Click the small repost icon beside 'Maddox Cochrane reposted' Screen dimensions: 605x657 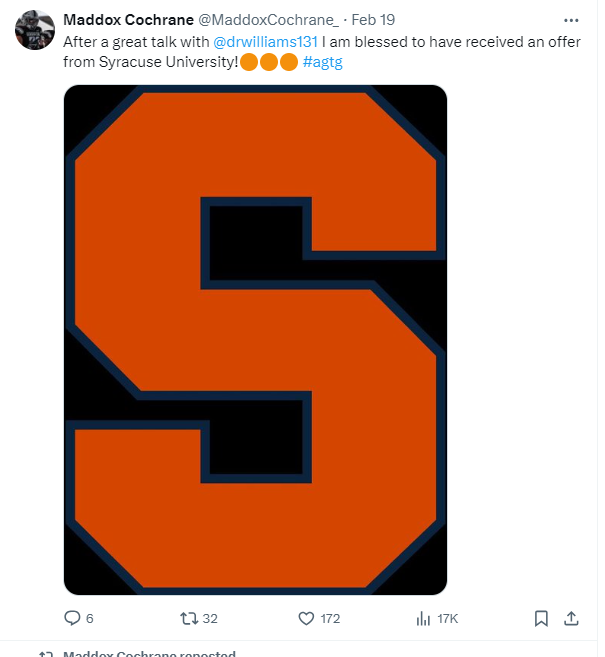point(46,653)
